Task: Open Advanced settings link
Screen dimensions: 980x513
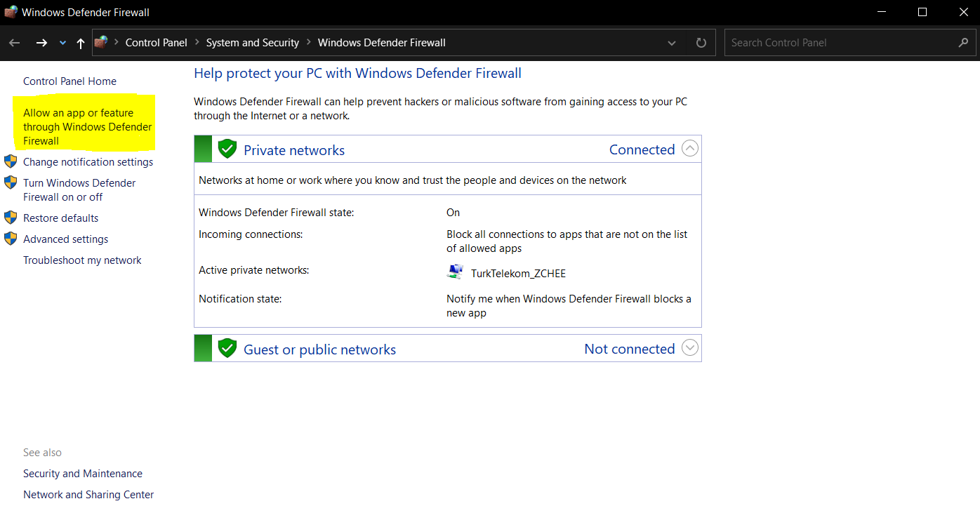Action: tap(65, 239)
